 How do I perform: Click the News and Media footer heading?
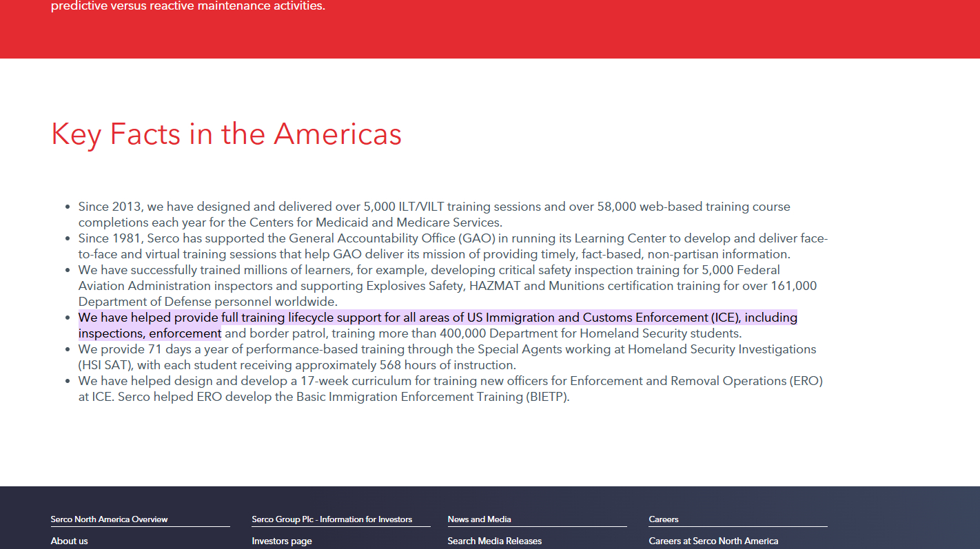pos(479,519)
